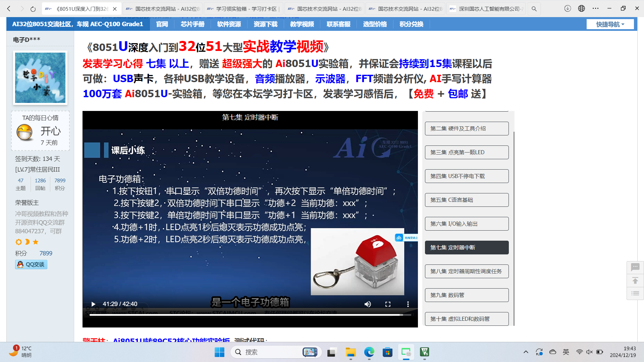
Task: Open the weather widget showing 12°C
Action: click(20, 352)
